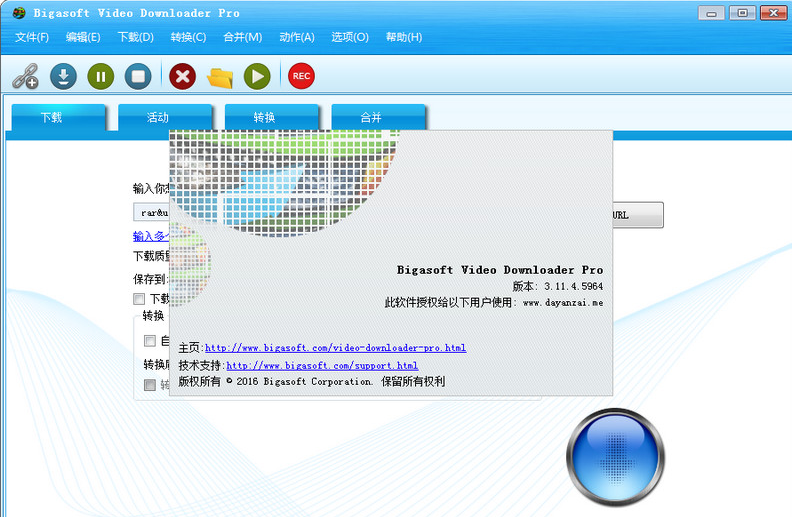Toggle the 自 checkbox in 转换 group

[x=150, y=341]
